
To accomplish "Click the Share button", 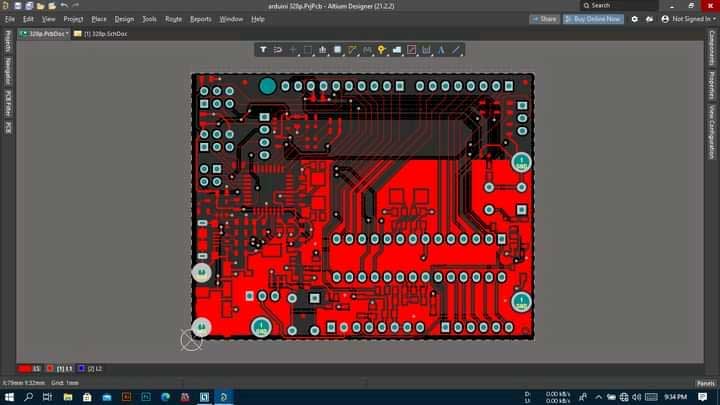I will [545, 19].
